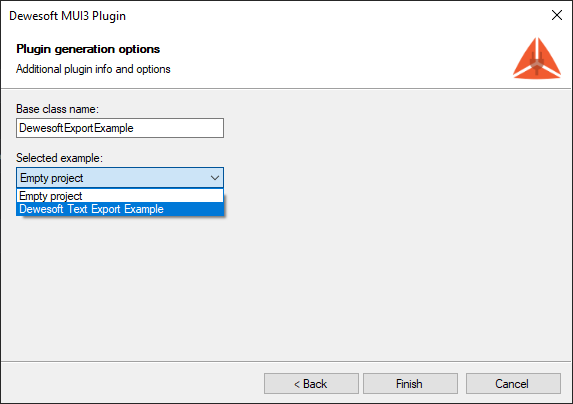Click the separator line above the wizard buttons
The height and width of the screenshot is (404, 573).
click(286, 362)
